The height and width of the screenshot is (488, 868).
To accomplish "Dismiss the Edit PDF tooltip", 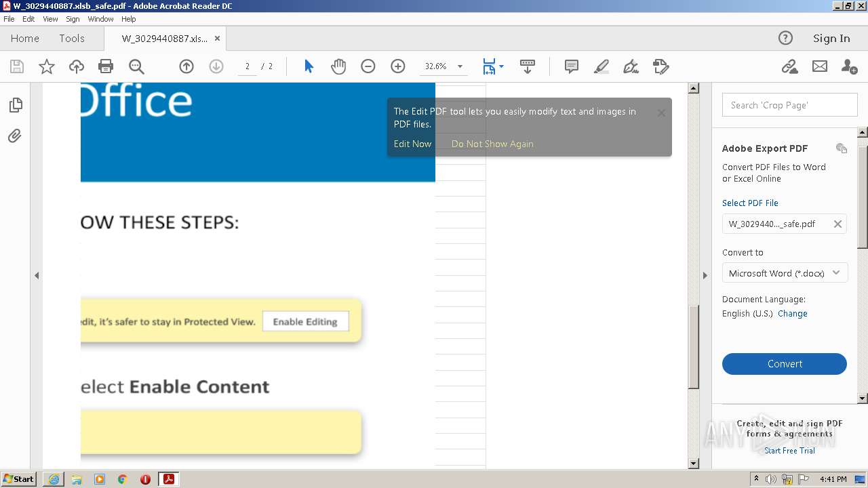I will (x=661, y=113).
